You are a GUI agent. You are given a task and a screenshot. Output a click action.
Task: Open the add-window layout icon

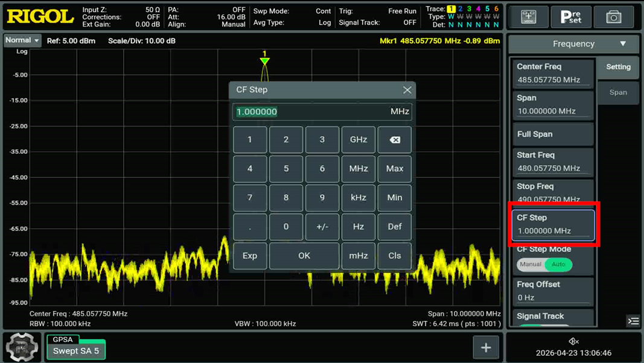click(528, 17)
